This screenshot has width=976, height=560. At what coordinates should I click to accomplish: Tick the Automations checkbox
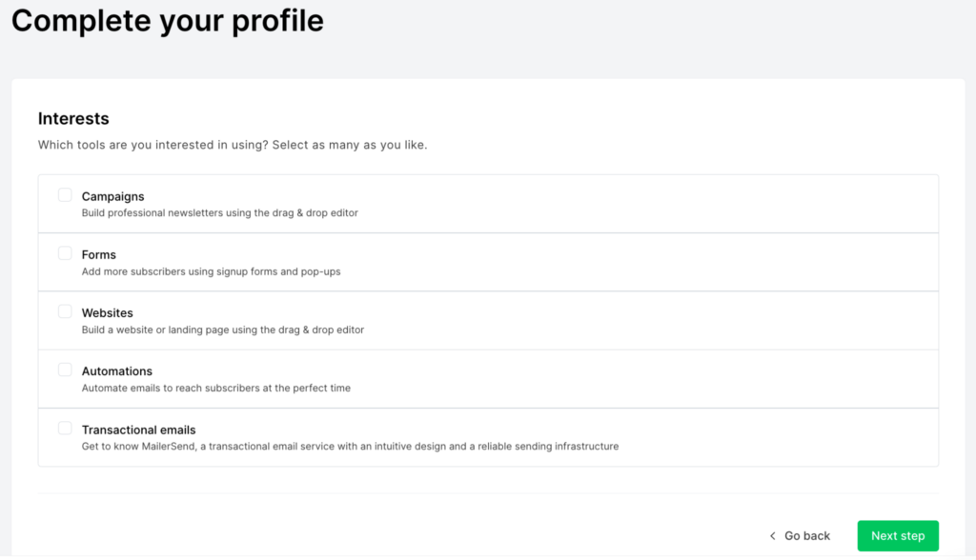[x=65, y=369]
